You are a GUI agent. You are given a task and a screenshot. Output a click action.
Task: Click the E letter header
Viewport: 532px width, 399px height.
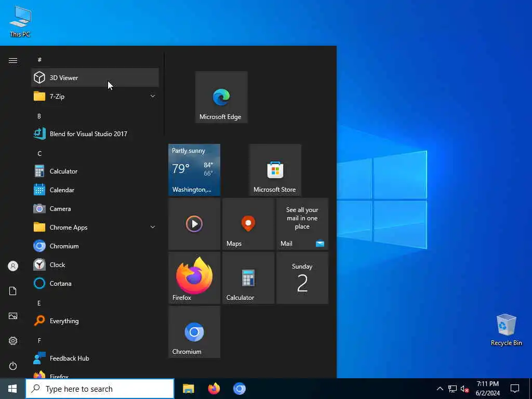(x=39, y=303)
